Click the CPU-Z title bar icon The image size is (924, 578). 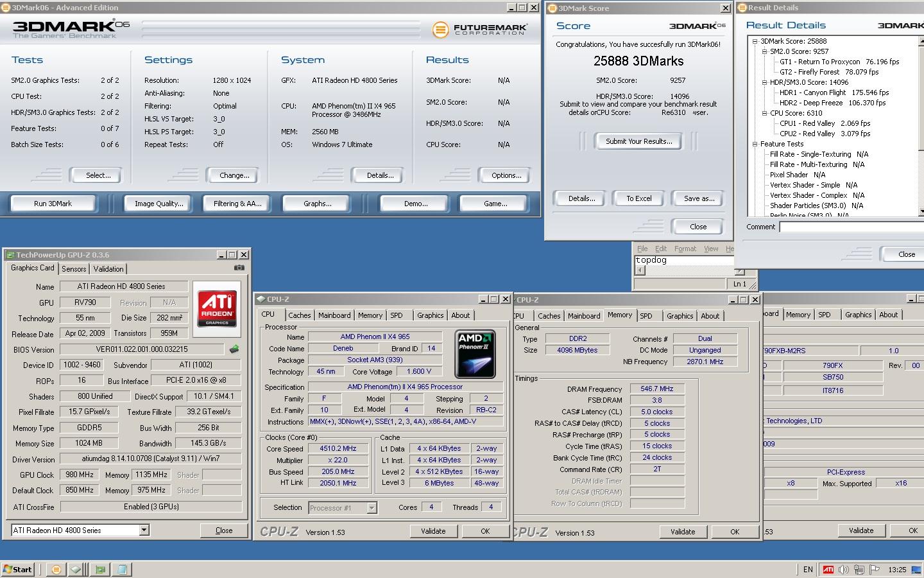pos(260,299)
